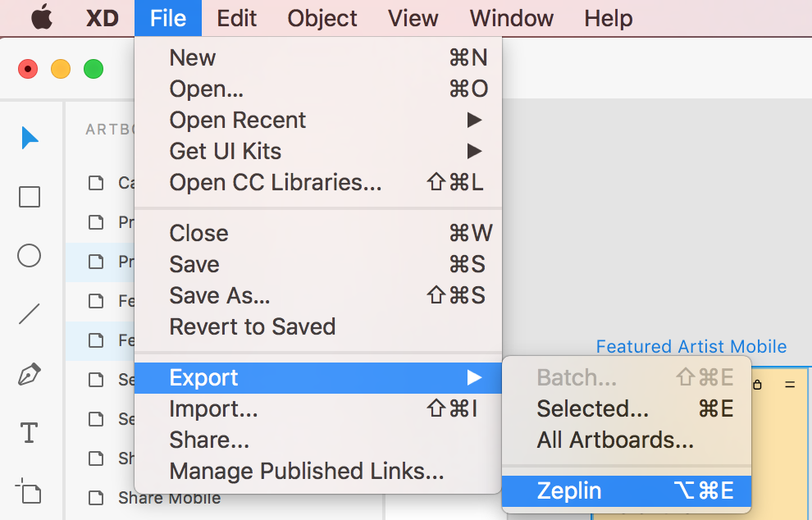
Task: Select the Pen tool
Action: [x=29, y=373]
